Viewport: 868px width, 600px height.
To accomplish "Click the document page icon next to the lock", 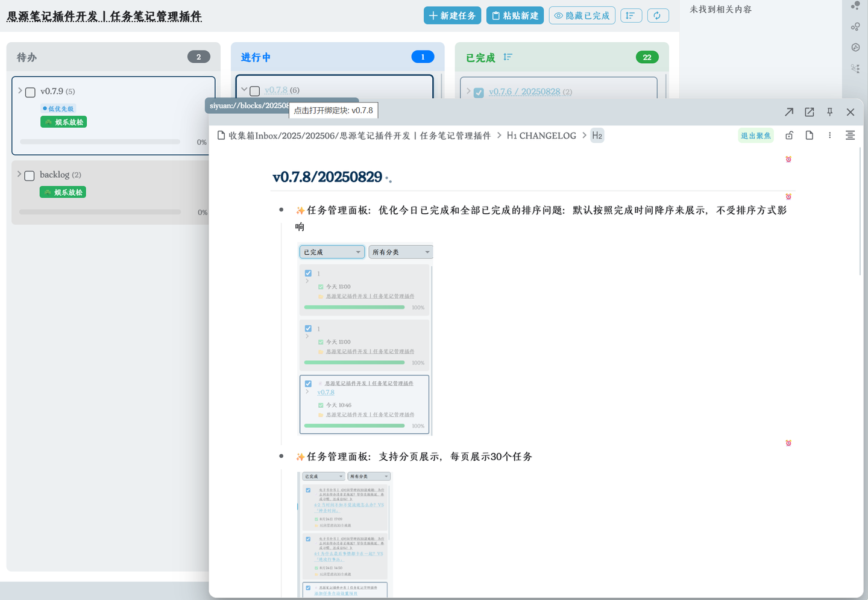I will click(x=810, y=136).
